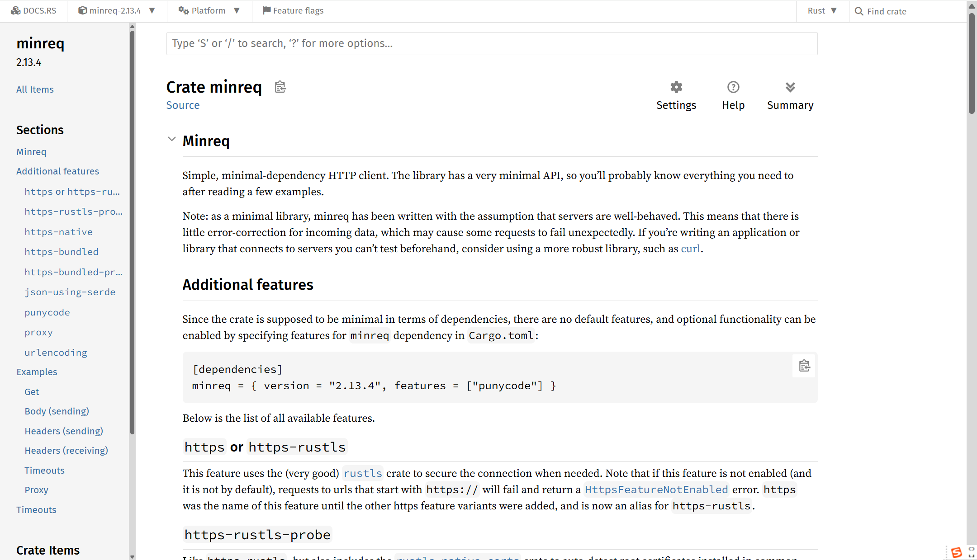The image size is (977, 560).
Task: Click the Summary double-chevron icon
Action: pyautogui.click(x=790, y=87)
